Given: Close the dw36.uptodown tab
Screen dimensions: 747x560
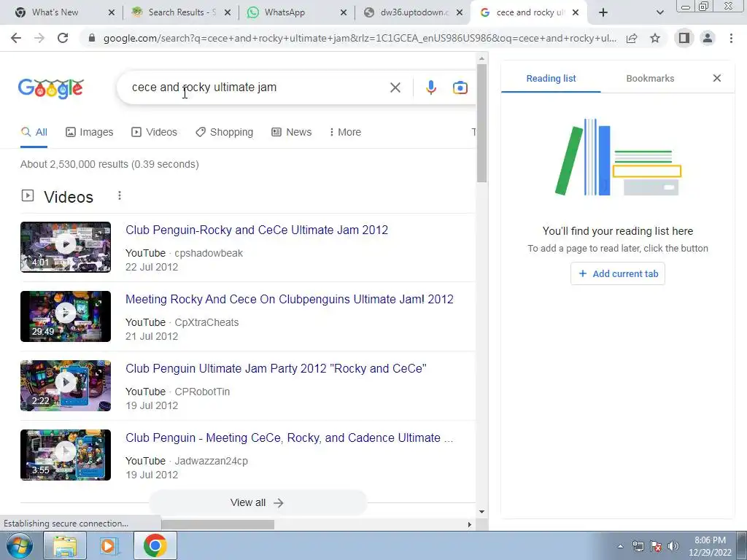Looking at the screenshot, I should (x=460, y=13).
